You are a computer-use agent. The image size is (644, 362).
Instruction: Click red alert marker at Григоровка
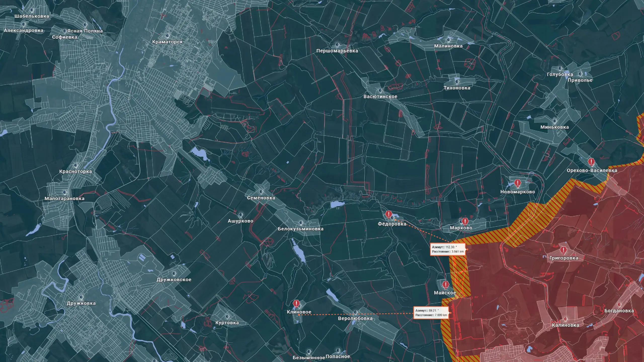[x=563, y=250]
